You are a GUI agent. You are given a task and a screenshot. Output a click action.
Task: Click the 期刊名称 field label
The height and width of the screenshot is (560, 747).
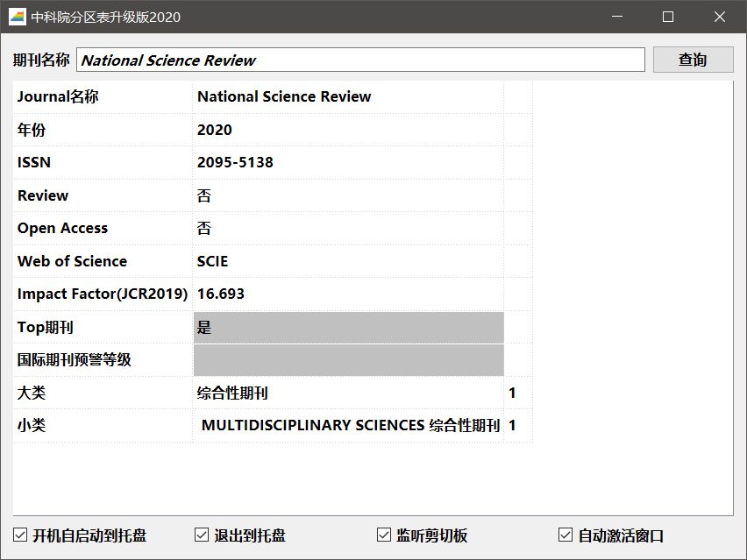41,60
